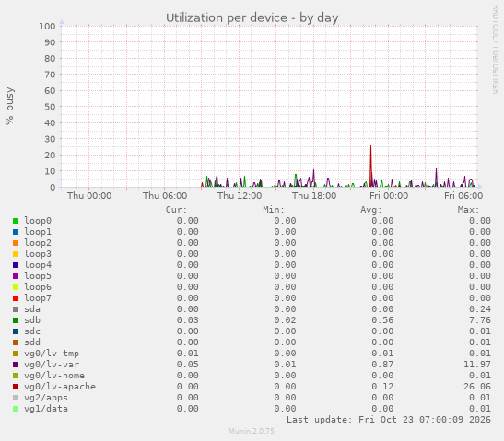Click the sdb avg value 0.56

coord(382,320)
